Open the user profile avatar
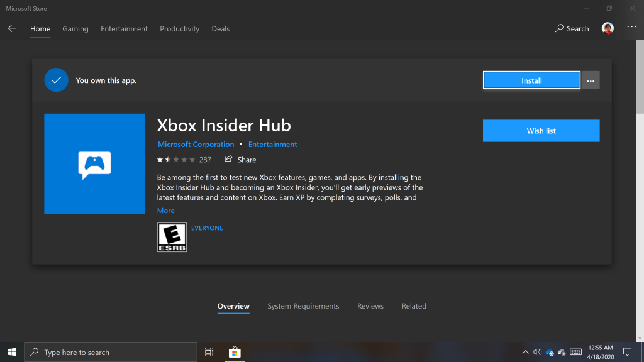The image size is (644, 362). [x=608, y=28]
